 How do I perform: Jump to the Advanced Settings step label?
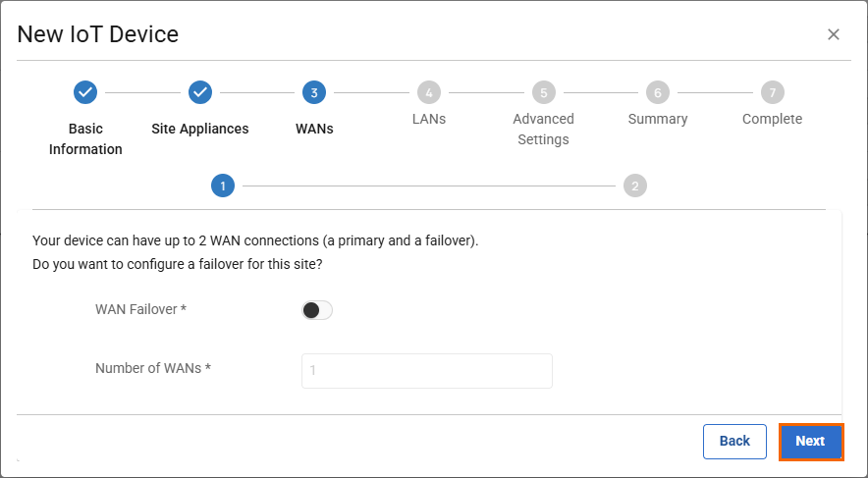coord(543,129)
